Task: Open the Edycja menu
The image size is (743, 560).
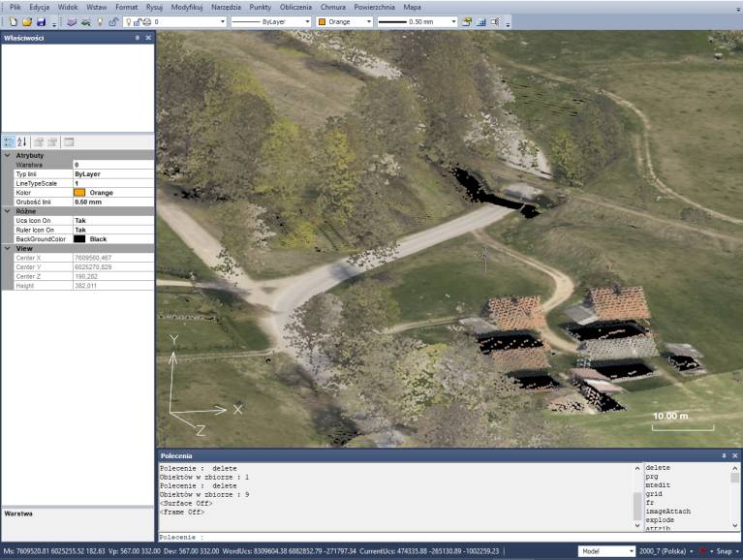Action: point(40,7)
